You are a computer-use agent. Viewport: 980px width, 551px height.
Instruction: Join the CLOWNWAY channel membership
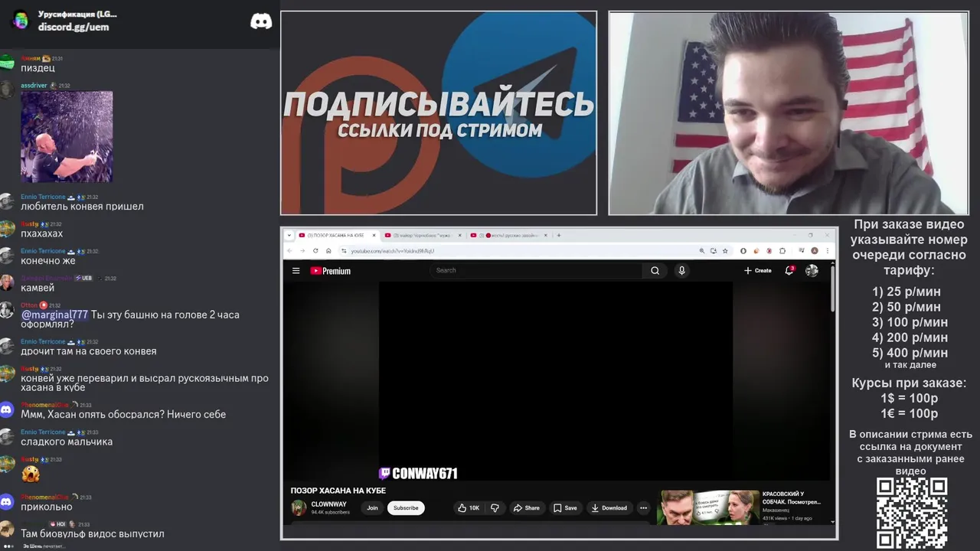tap(372, 507)
